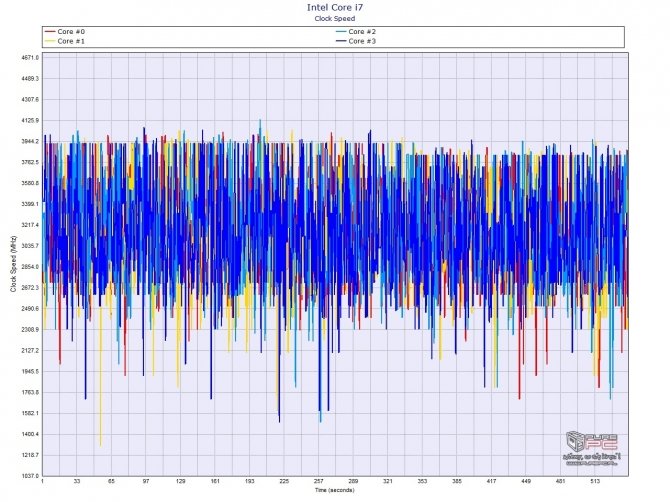Image resolution: width=670 pixels, height=502 pixels.
Task: Select the yellow Core #1 legend line
Action: click(x=50, y=41)
